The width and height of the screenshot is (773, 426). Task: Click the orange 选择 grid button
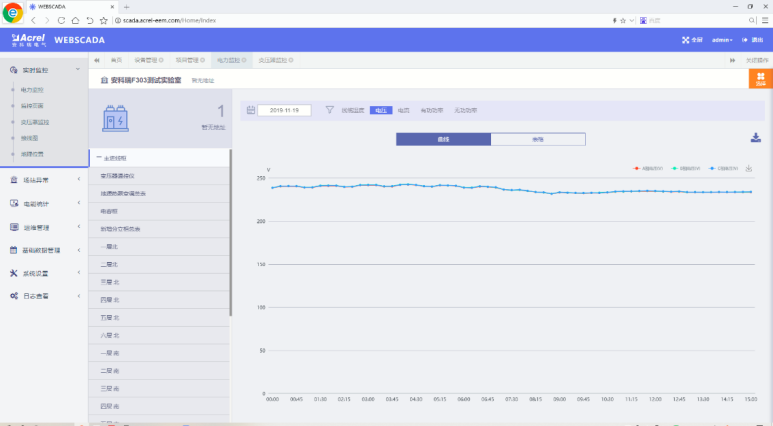point(761,79)
